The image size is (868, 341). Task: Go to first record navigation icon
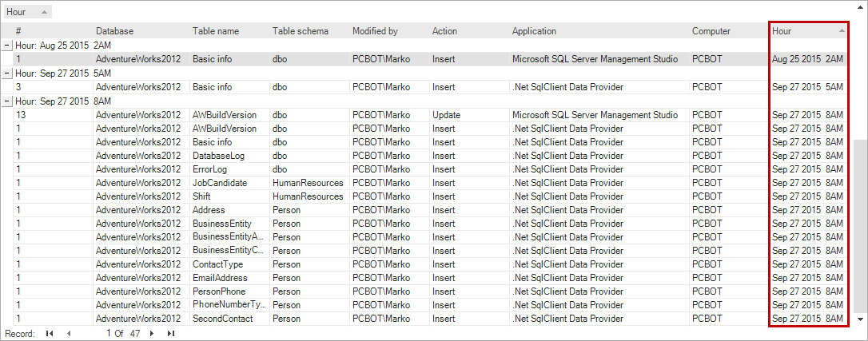50,333
